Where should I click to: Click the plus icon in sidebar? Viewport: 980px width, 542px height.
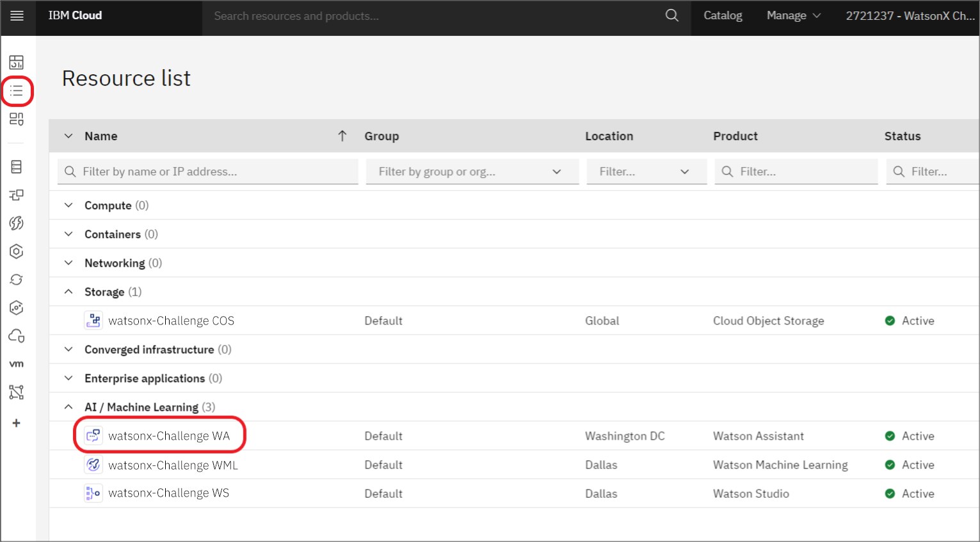tap(17, 423)
